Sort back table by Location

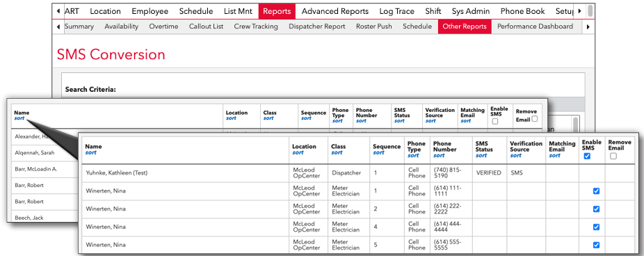pos(231,118)
